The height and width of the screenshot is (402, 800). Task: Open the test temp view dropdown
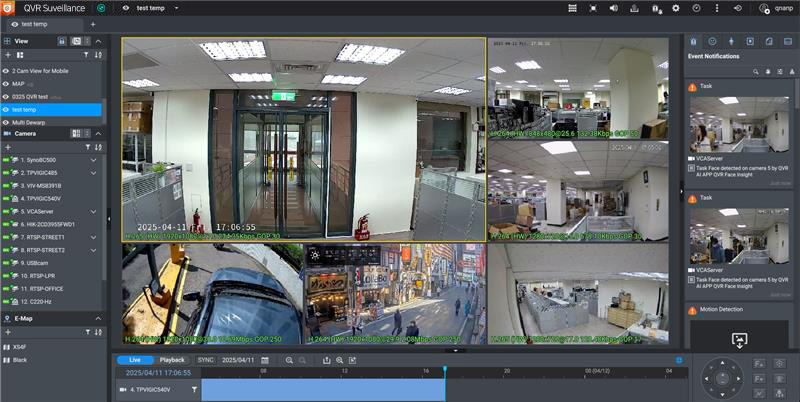point(177,8)
